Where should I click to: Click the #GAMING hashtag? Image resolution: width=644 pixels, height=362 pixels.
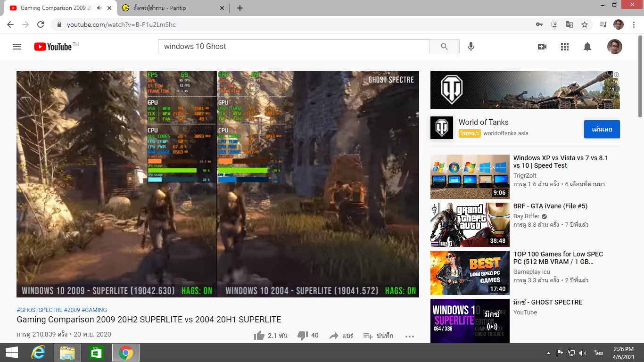point(94,310)
